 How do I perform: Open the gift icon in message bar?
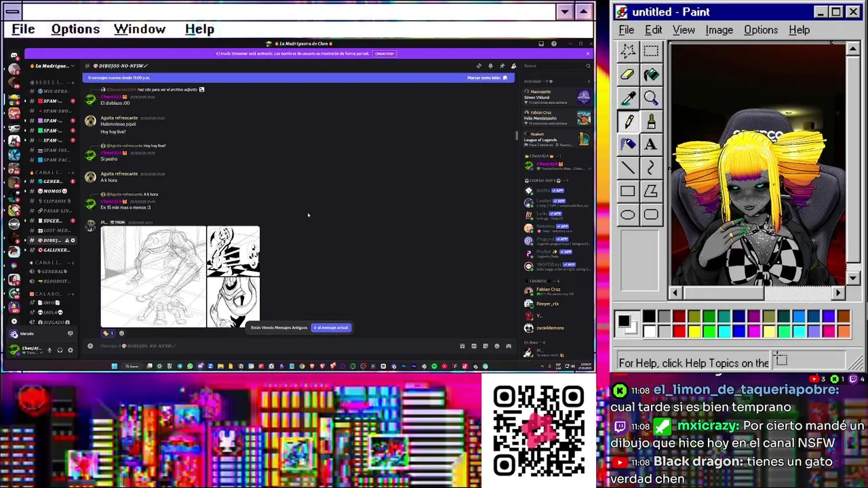[462, 346]
